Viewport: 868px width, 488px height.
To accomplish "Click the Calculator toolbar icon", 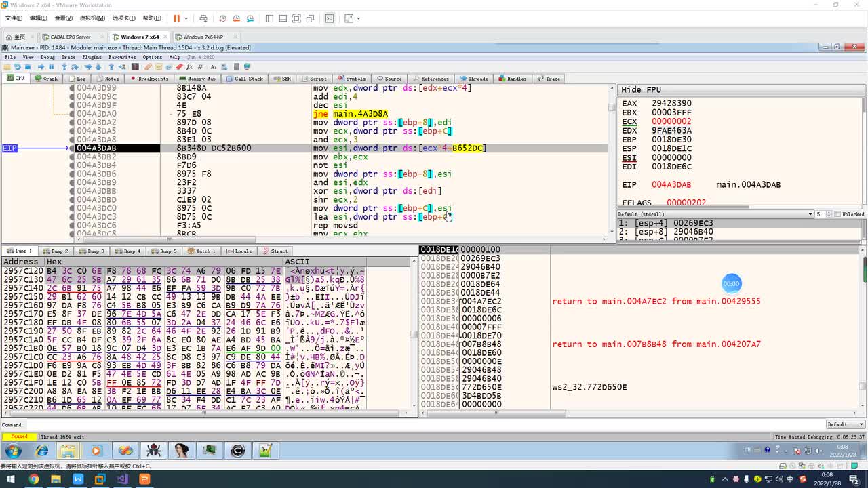I will point(237,67).
